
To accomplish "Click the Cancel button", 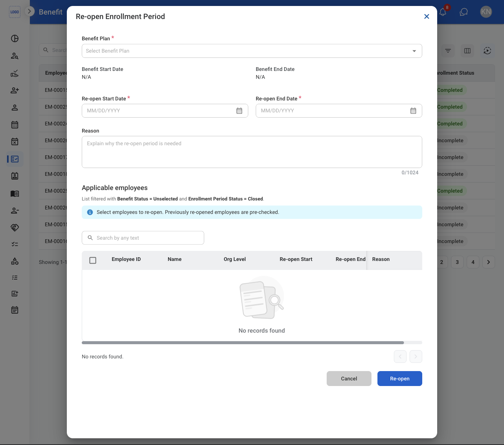I will [349, 379].
